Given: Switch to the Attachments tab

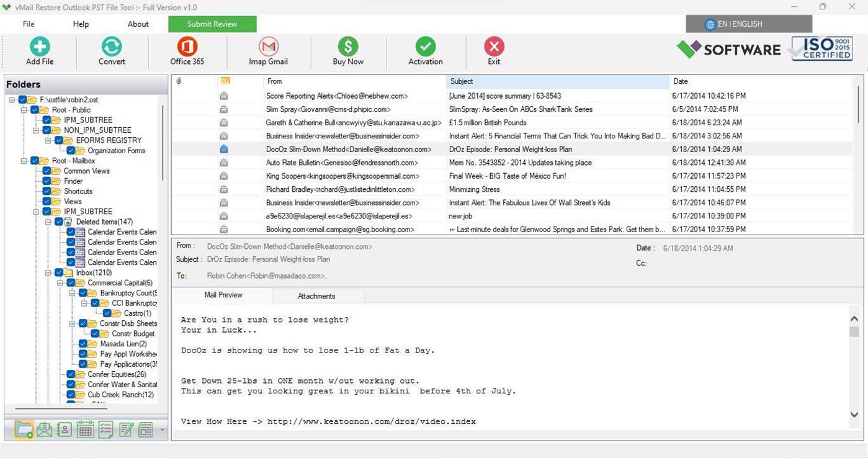Looking at the screenshot, I should pyautogui.click(x=316, y=296).
